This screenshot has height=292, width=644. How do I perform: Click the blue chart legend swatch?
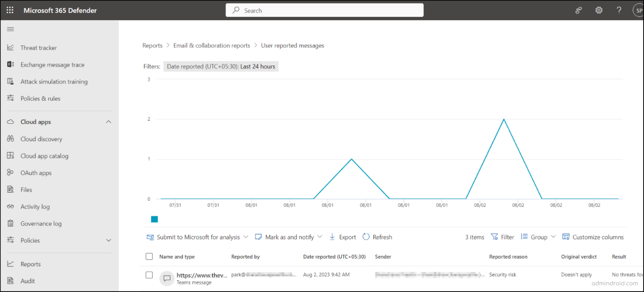pos(154,219)
